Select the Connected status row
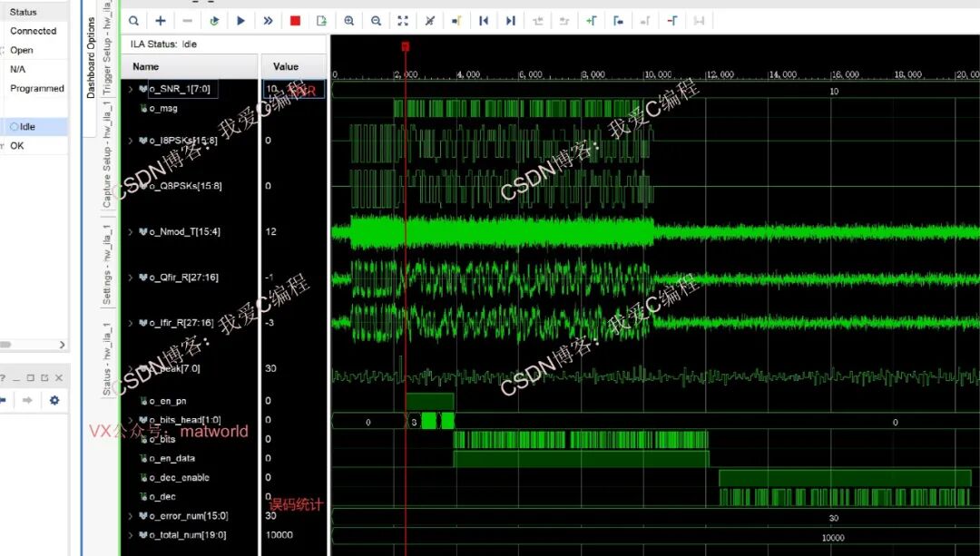 [x=34, y=31]
